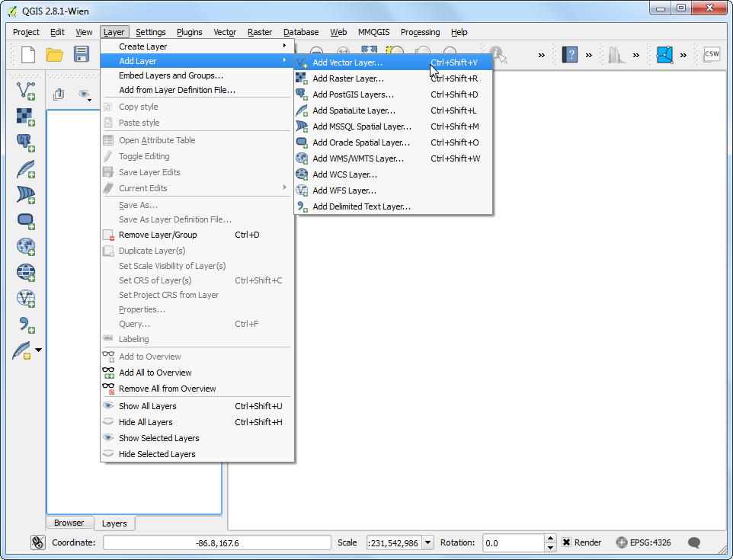Expand toolbar overflow chevron right of histogram icon
Viewport: 733px width, 560px height.
point(635,55)
